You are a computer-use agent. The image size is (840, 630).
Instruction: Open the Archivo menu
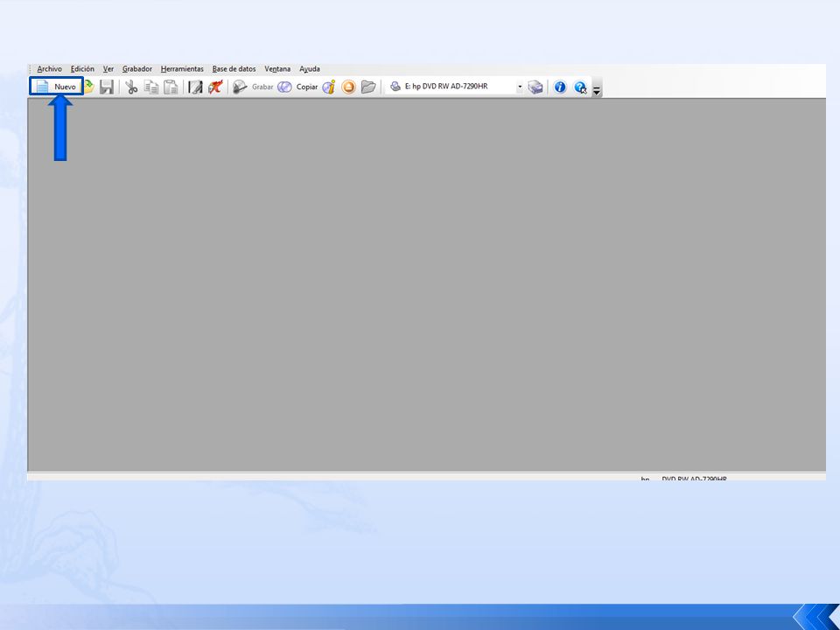pos(49,69)
